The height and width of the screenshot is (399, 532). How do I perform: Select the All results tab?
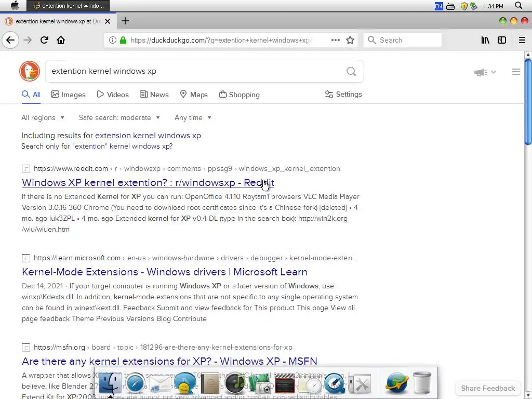[31, 95]
